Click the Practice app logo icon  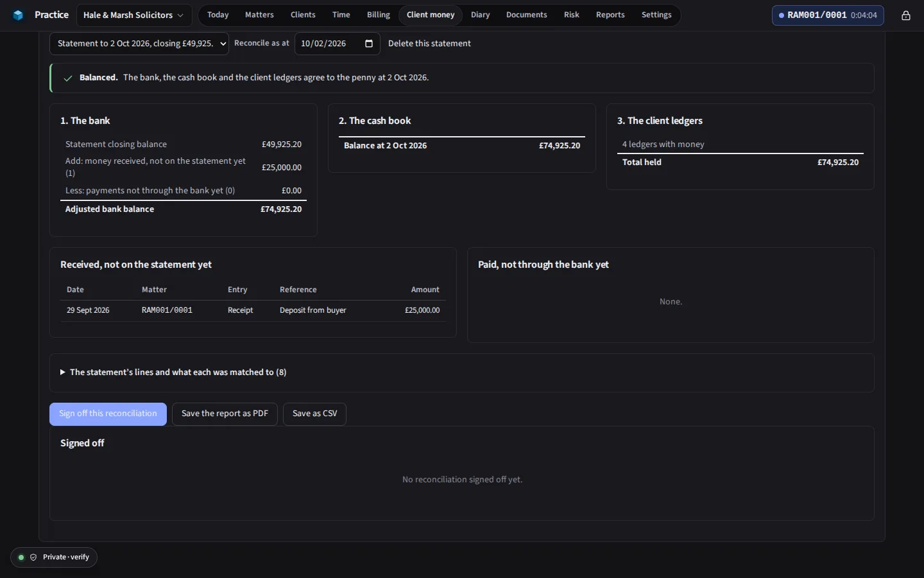click(x=18, y=15)
